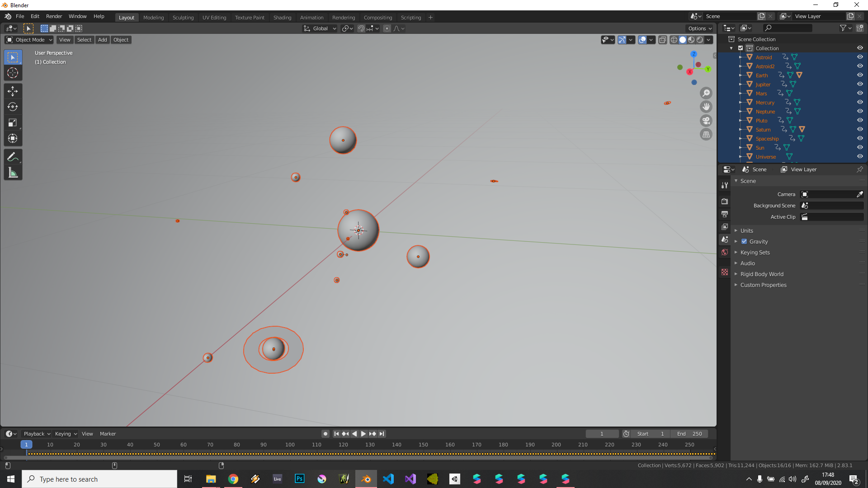Open the Object Mode dropdown
This screenshot has width=868, height=488.
pos(29,40)
